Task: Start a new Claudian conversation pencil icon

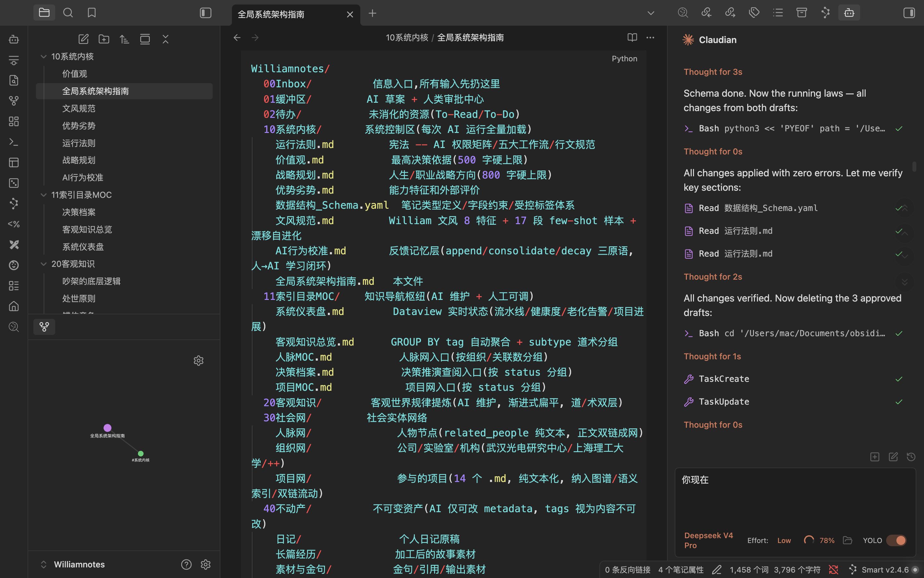Action: point(893,457)
